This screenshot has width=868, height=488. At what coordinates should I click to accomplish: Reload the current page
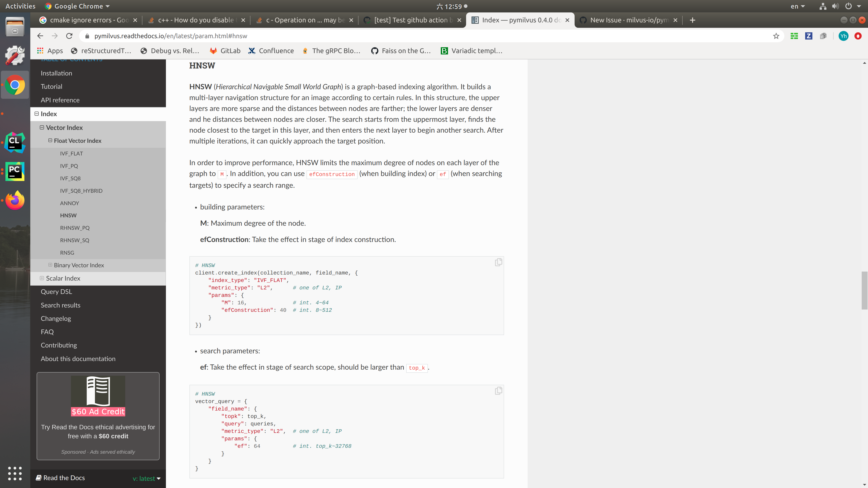(69, 36)
